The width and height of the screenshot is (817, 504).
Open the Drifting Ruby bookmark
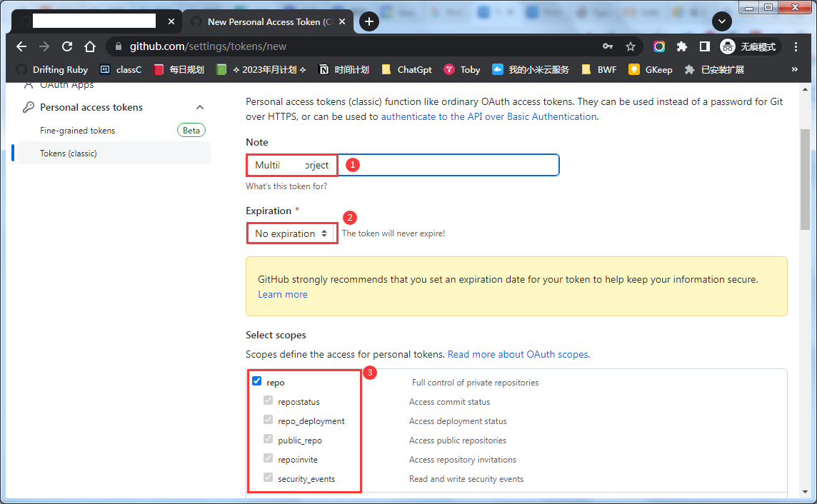(52, 69)
